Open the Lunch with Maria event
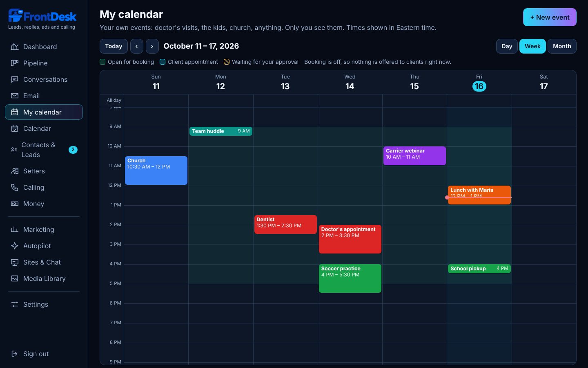The width and height of the screenshot is (588, 368). point(479,195)
